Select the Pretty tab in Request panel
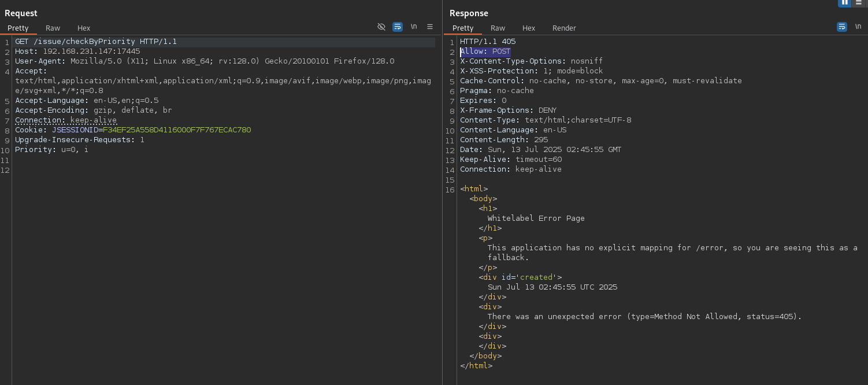 click(18, 28)
